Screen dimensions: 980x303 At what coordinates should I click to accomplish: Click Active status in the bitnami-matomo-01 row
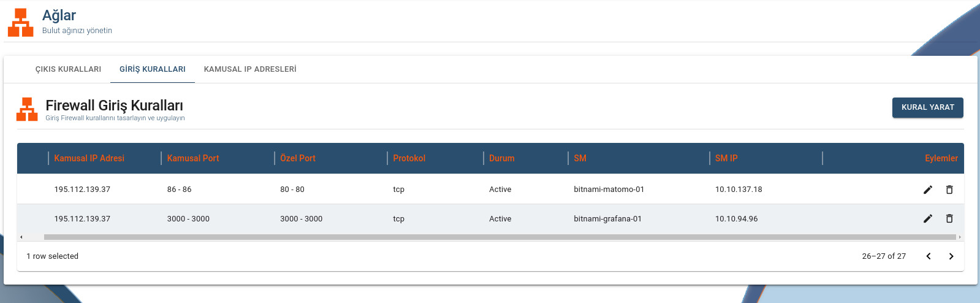pyautogui.click(x=500, y=190)
